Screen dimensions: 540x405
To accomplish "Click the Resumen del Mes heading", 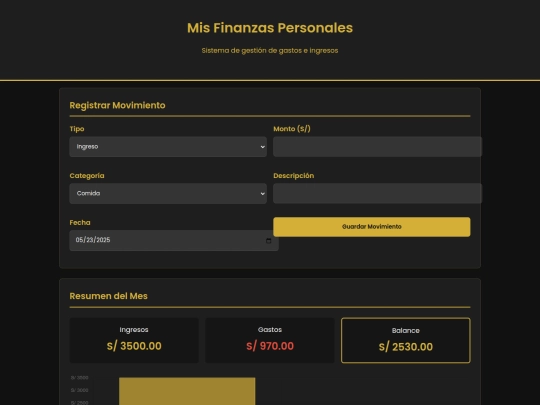I will click(108, 296).
